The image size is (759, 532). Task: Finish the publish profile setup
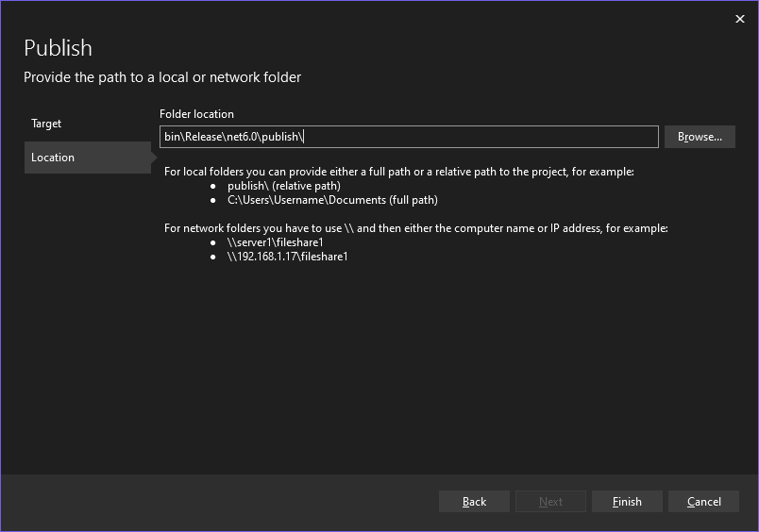627,502
